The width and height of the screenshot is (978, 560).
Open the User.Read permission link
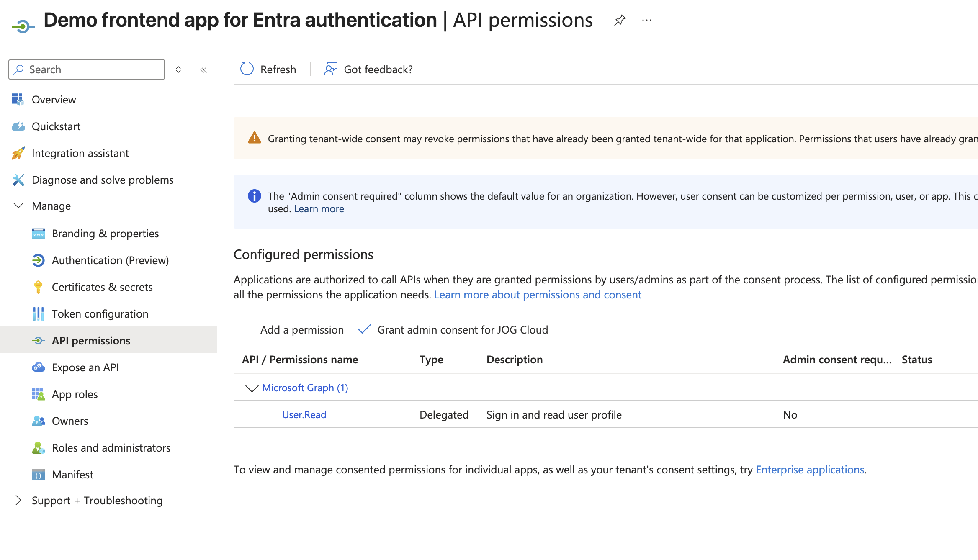(x=304, y=415)
